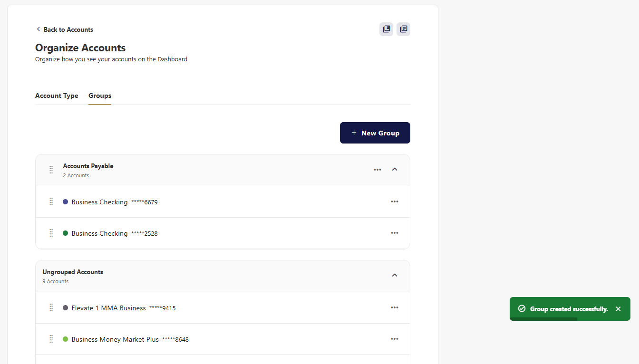Collapse the Ungrouped Accounts section
Viewport: 639px width, 364px height.
click(395, 275)
